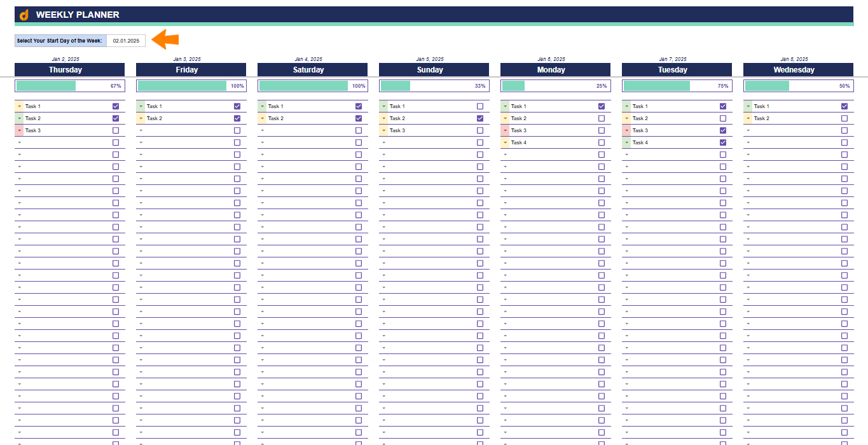The image size is (868, 445).
Task: Uncheck Saturday's Task 1 checkbox
Action: point(359,106)
